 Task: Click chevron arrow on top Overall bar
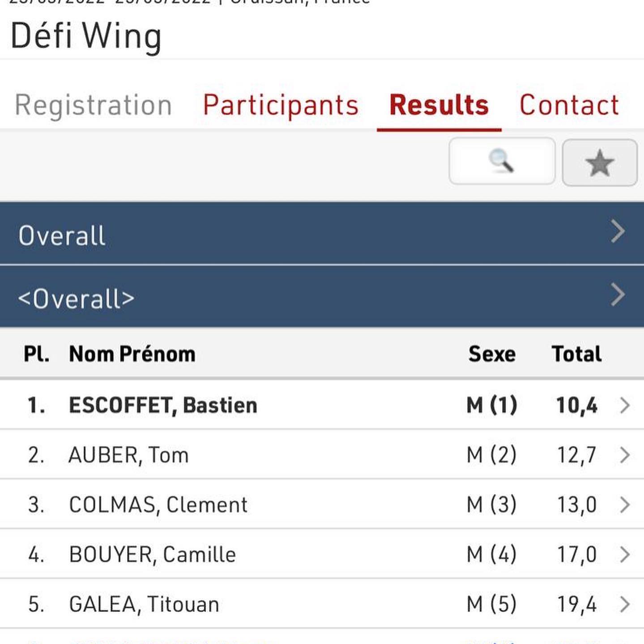tap(618, 232)
